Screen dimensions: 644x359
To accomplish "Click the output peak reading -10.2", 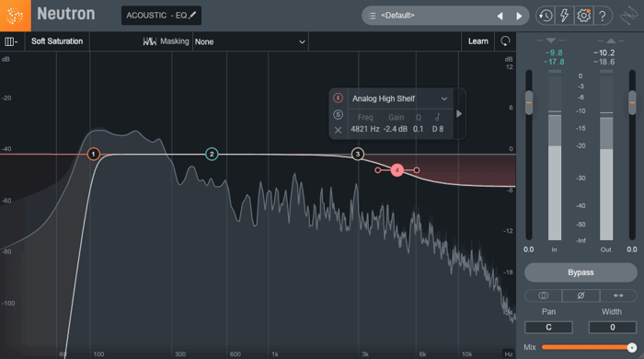I will click(x=604, y=53).
